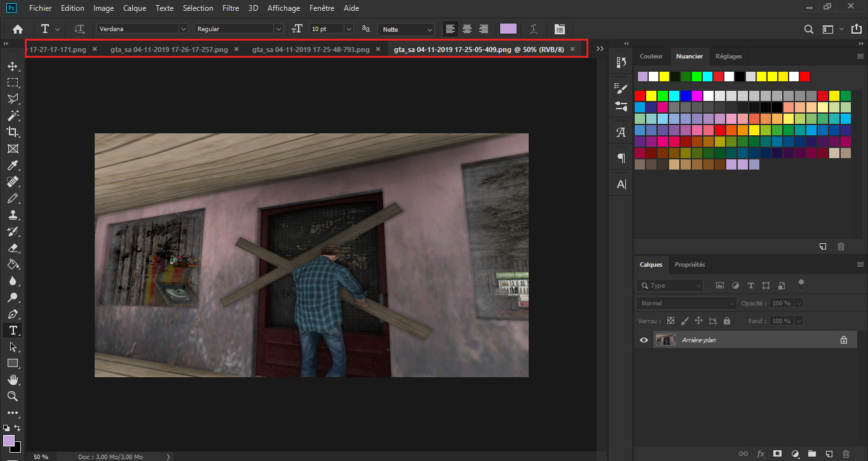Open the Paragraph panel pilcrow icon
The image size is (868, 461).
pyautogui.click(x=621, y=158)
